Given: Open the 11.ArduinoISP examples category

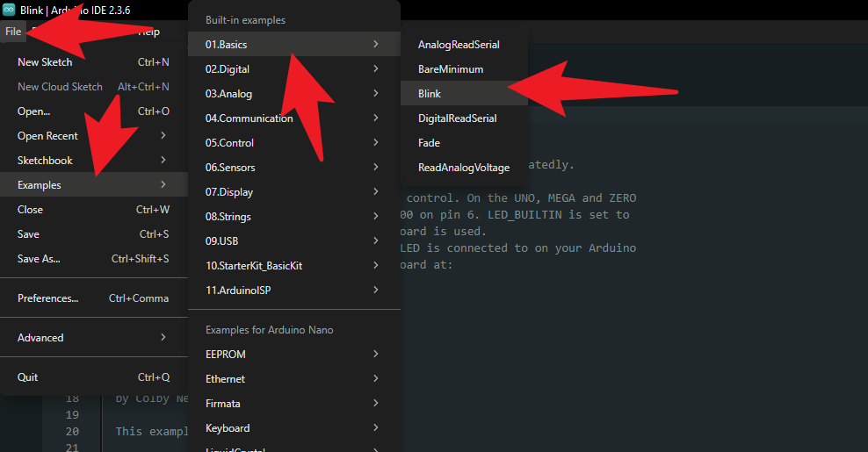Looking at the screenshot, I should click(294, 291).
